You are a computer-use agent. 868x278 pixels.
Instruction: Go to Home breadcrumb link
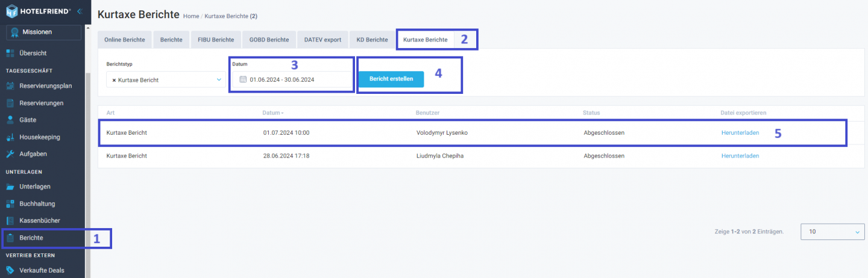(x=191, y=16)
